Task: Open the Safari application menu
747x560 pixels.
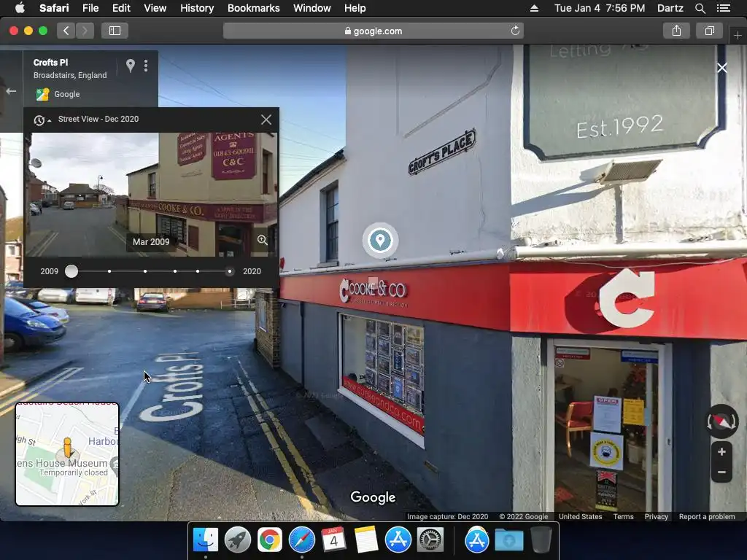Action: 54,8
